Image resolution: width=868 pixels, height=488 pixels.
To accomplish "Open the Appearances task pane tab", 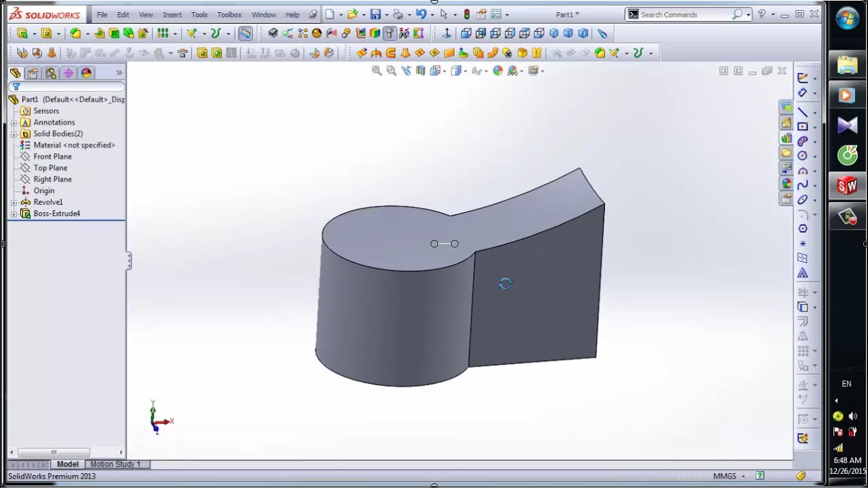I will coord(786,183).
